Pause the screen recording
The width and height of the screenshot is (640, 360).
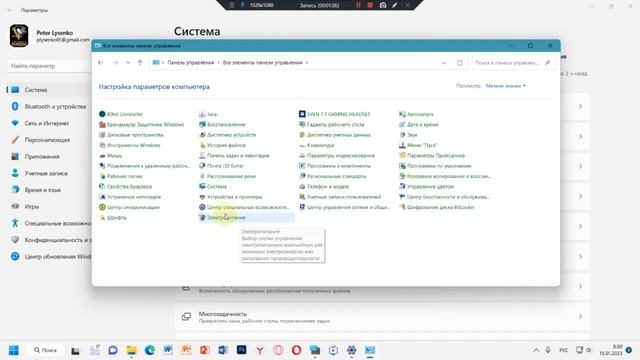click(358, 5)
